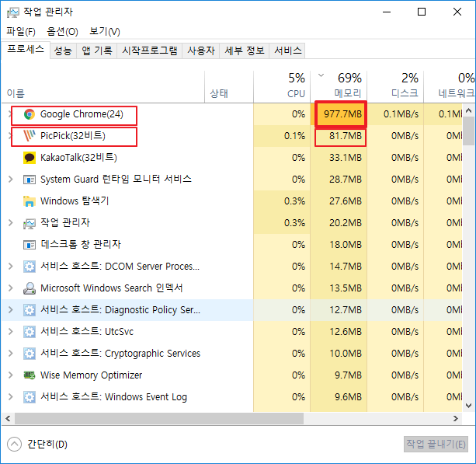Expand 서비스 호스트: DCOM Server Process
Viewport: 476px width, 464px height.
11,266
